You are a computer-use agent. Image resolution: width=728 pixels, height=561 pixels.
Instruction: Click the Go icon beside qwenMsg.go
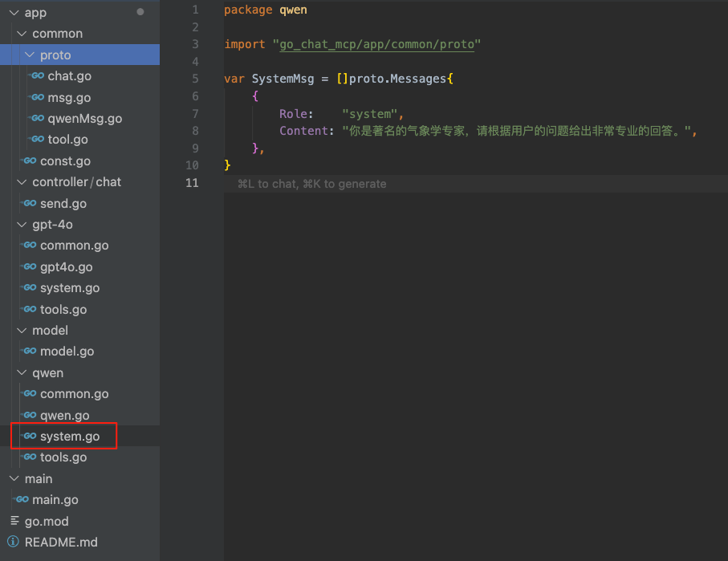pyautogui.click(x=37, y=119)
